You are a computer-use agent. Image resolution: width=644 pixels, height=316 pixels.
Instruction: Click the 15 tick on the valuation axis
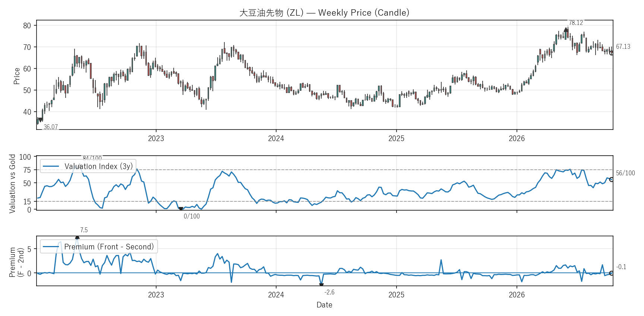coord(27,202)
